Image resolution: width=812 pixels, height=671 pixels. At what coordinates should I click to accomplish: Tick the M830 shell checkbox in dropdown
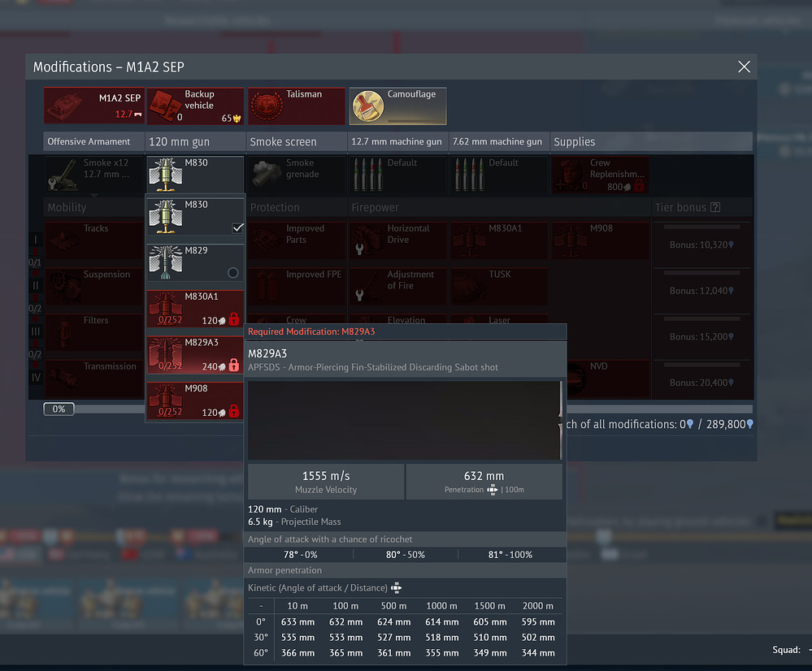click(x=237, y=227)
